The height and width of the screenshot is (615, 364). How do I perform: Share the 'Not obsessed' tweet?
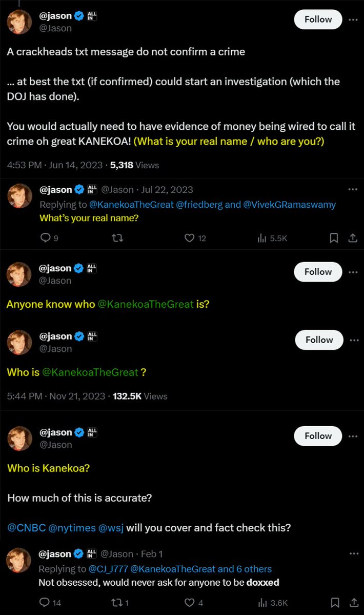coord(353,603)
